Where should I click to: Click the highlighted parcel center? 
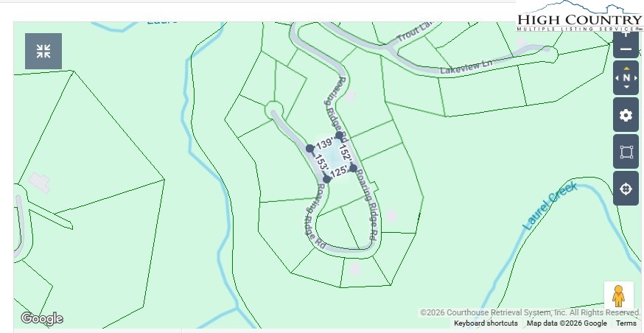pos(332,158)
